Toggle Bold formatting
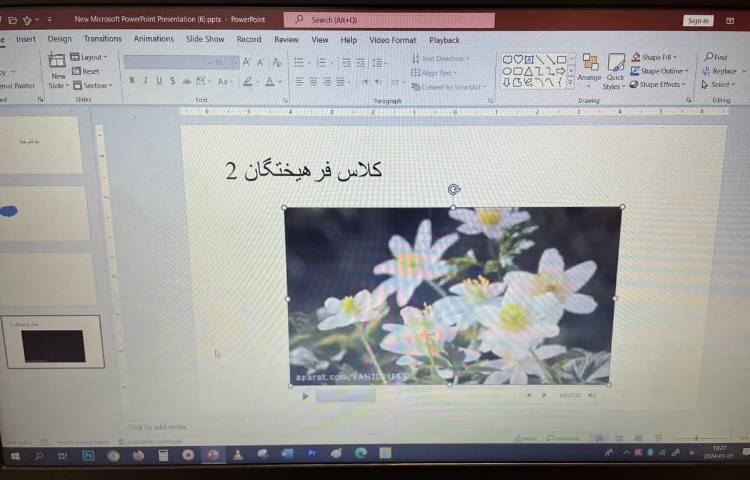 tap(132, 81)
